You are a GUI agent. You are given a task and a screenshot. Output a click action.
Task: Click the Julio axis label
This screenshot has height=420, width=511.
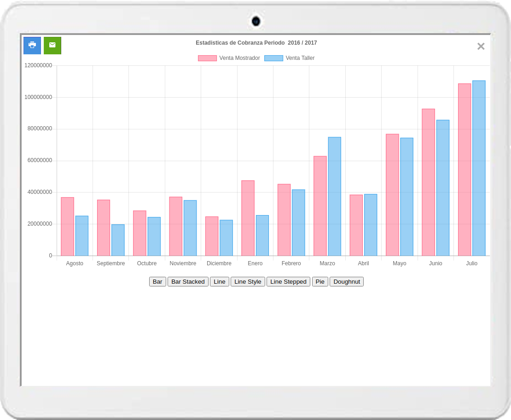(472, 263)
